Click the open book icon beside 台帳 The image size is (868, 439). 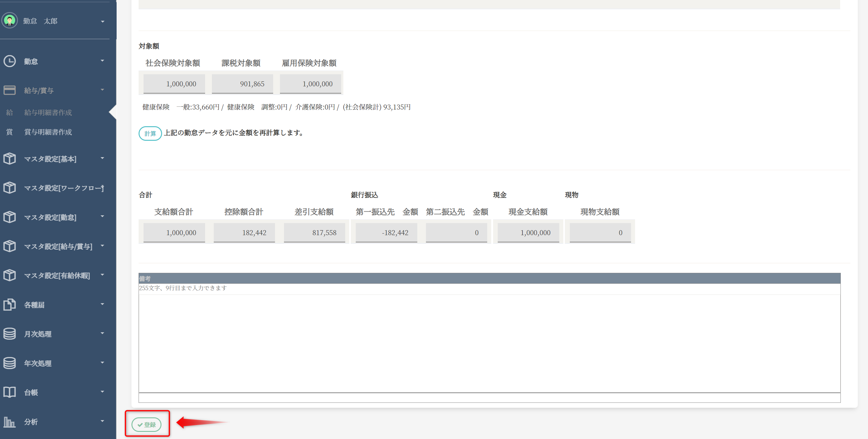pos(9,392)
